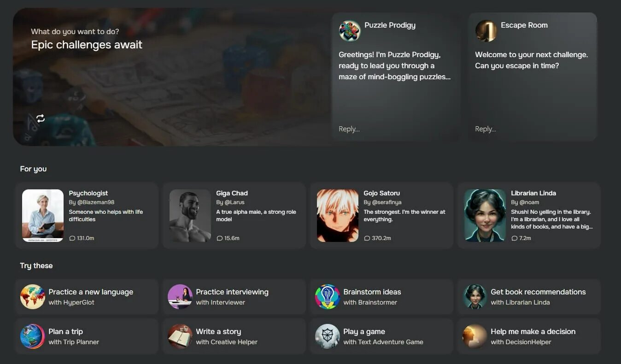Screen dimensions: 621x364
Task: Select Interviewer avatar icon
Action: click(180, 297)
